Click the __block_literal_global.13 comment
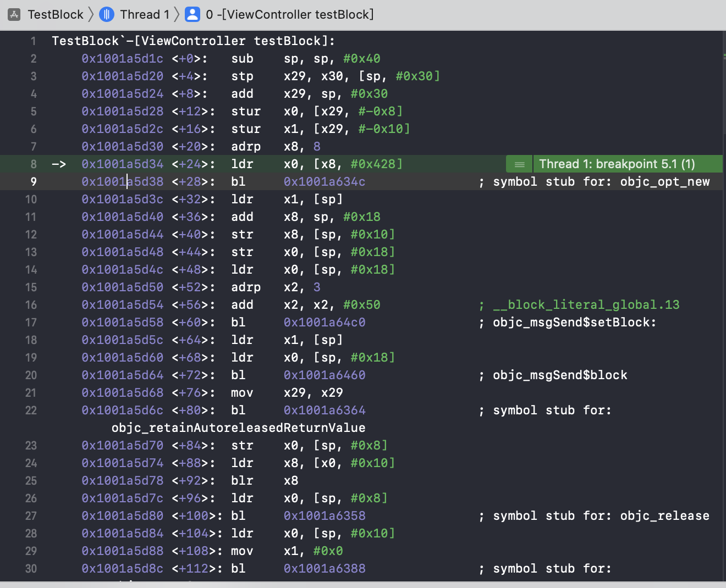Screen dimensions: 726x588 [586, 305]
